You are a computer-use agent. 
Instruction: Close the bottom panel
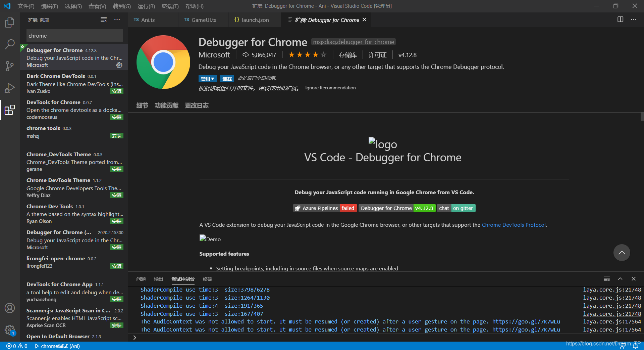(x=634, y=279)
